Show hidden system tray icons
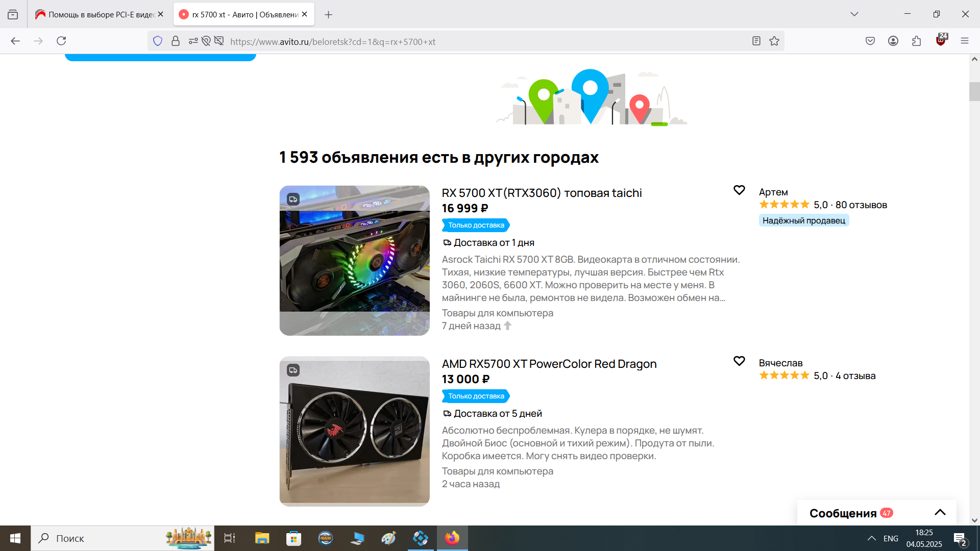This screenshot has width=980, height=551. (871, 538)
